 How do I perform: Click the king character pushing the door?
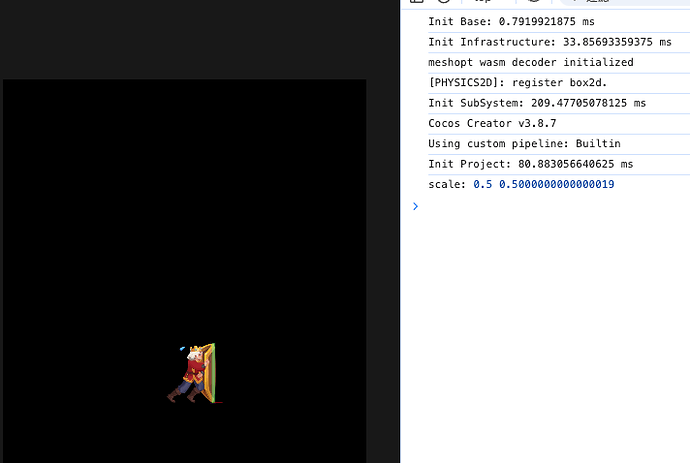[x=193, y=373]
